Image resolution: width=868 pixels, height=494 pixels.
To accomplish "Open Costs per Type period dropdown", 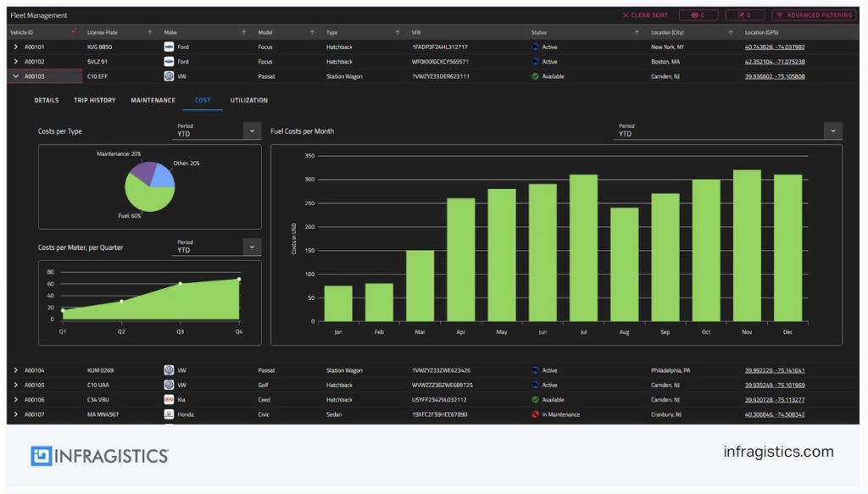I will point(252,130).
